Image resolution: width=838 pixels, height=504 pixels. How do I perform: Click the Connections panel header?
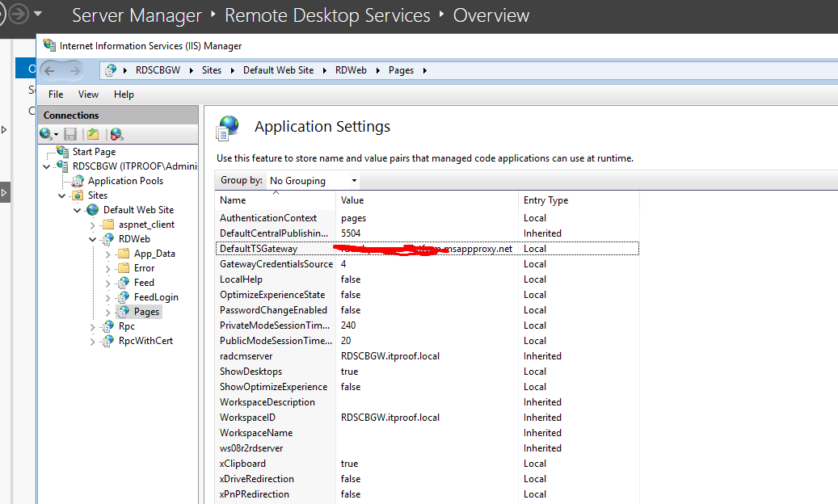coord(118,115)
